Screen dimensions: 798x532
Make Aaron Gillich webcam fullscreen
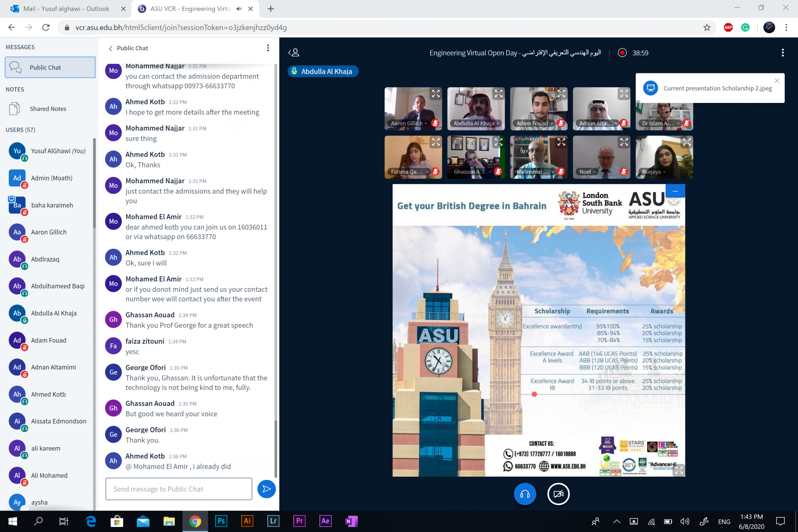click(436, 94)
